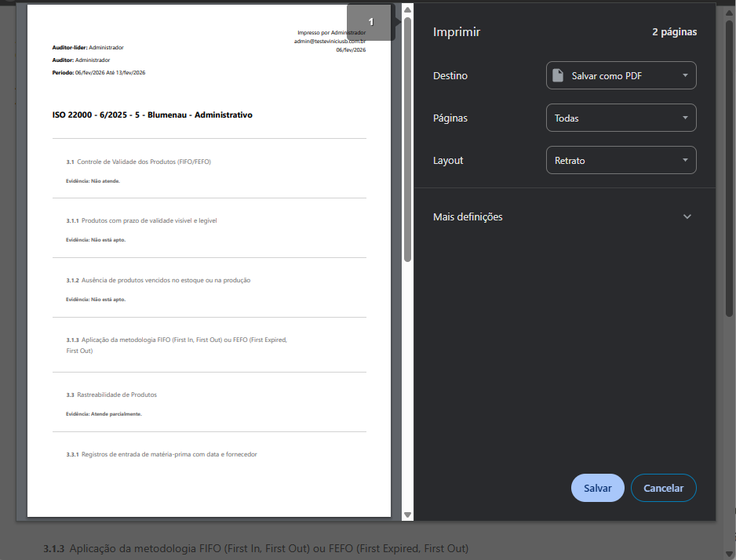Click the Cancelar button
Image resolution: width=736 pixels, height=560 pixels.
pos(663,488)
